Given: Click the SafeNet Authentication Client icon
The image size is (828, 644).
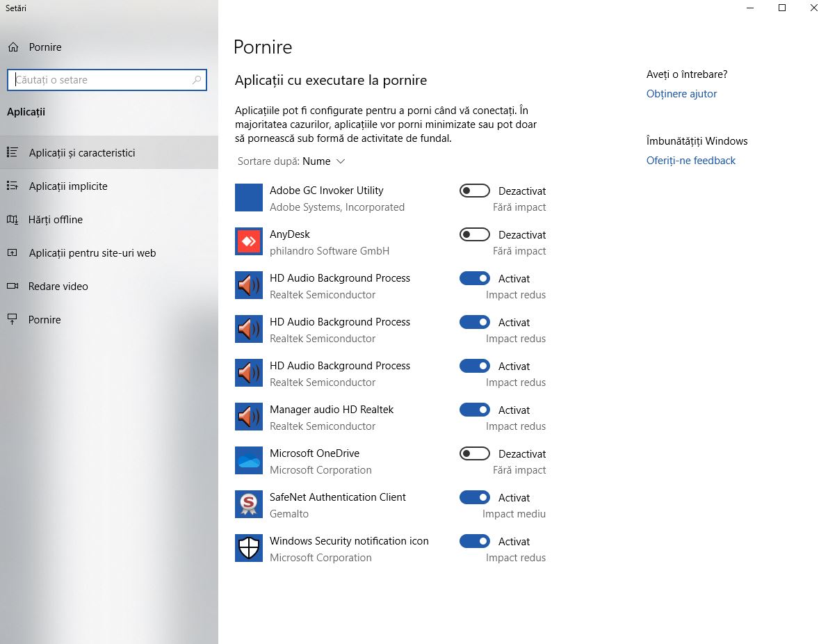Looking at the screenshot, I should [248, 504].
